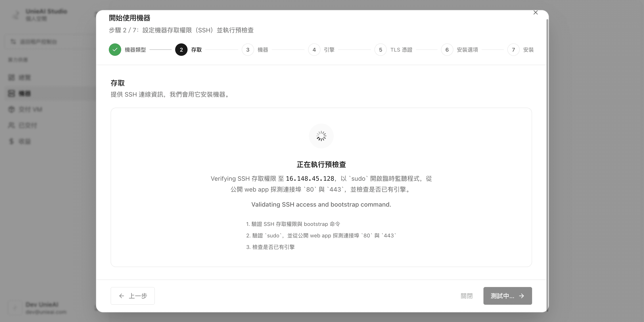Click list item 1 驗證 SSH 存取權限與 bootstrap 命令
Image resolution: width=644 pixels, height=322 pixels.
pos(293,224)
